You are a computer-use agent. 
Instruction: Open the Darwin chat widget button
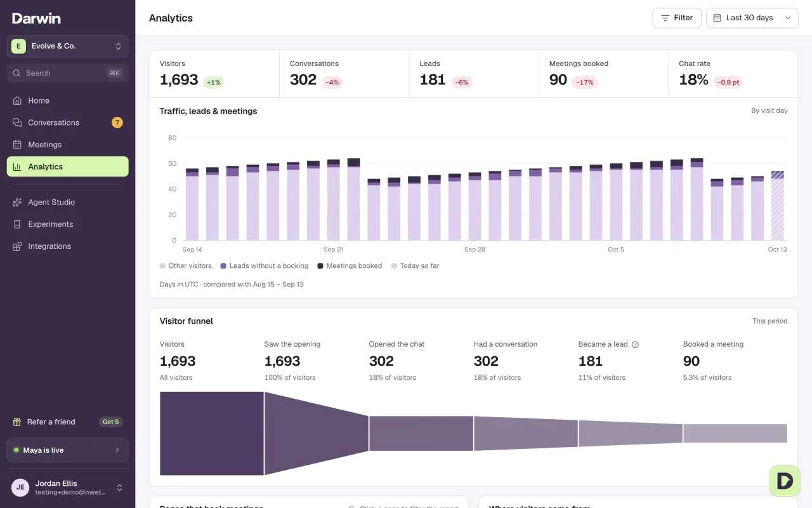click(x=785, y=481)
